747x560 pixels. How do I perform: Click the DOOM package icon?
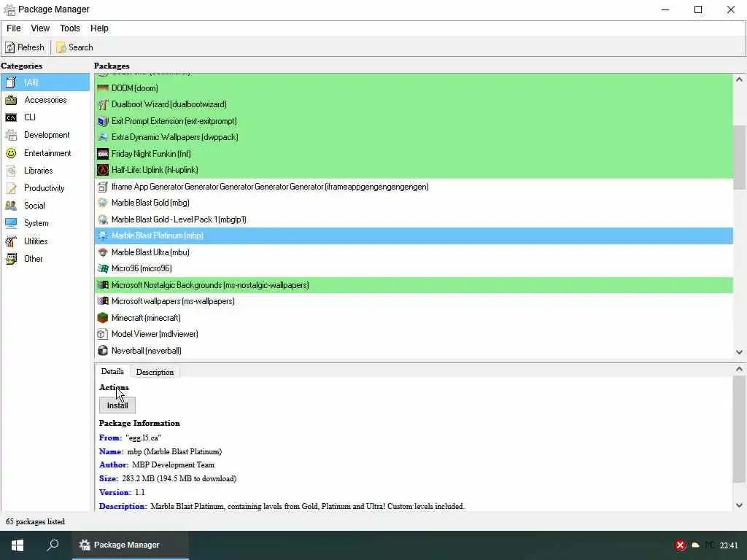tap(102, 88)
